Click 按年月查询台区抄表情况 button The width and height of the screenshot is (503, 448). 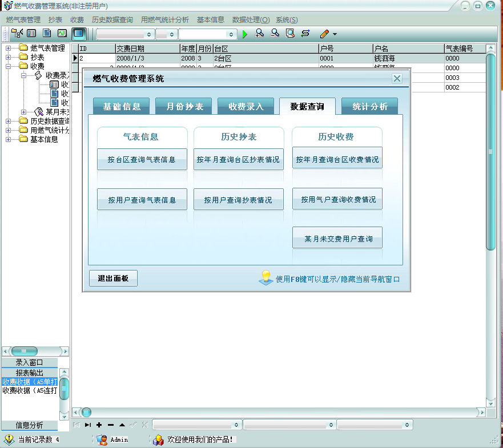(238, 159)
